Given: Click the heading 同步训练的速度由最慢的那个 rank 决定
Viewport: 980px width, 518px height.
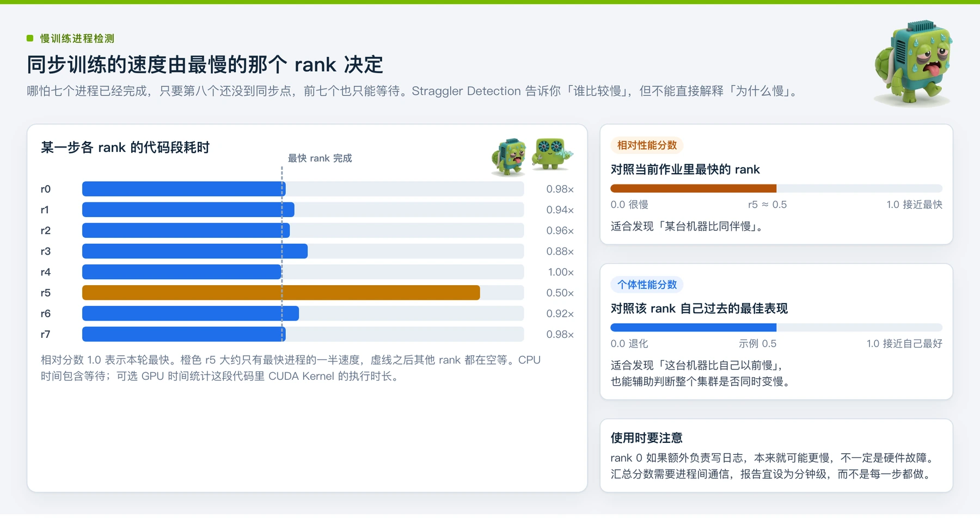Looking at the screenshot, I should pyautogui.click(x=205, y=65).
